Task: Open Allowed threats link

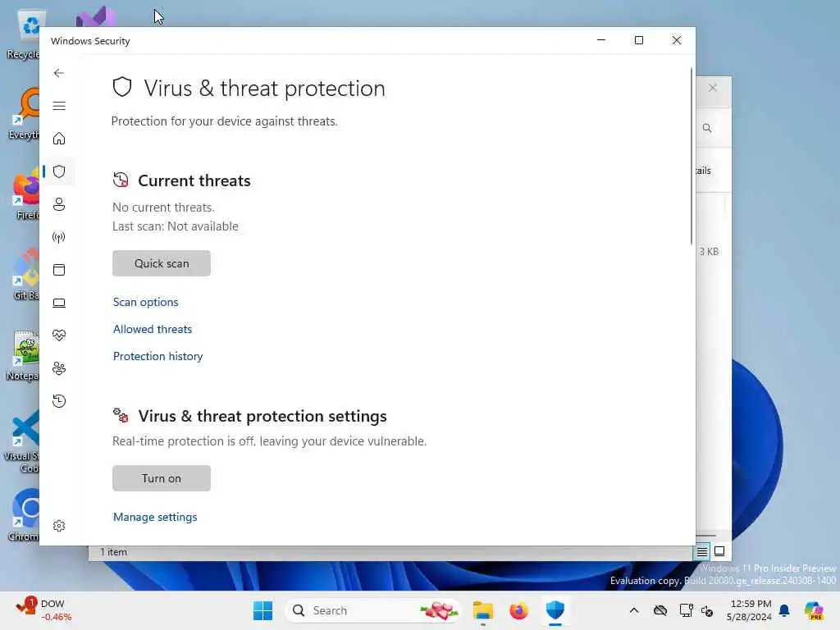Action: [x=152, y=329]
